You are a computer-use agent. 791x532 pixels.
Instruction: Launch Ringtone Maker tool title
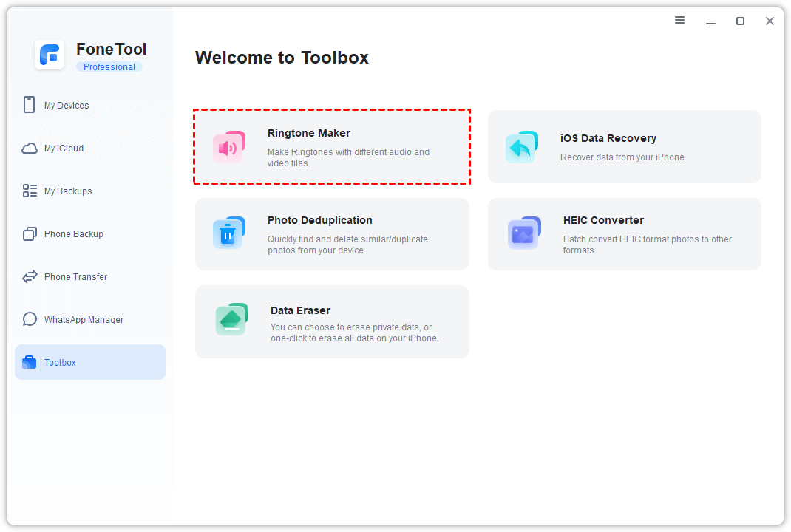click(309, 133)
